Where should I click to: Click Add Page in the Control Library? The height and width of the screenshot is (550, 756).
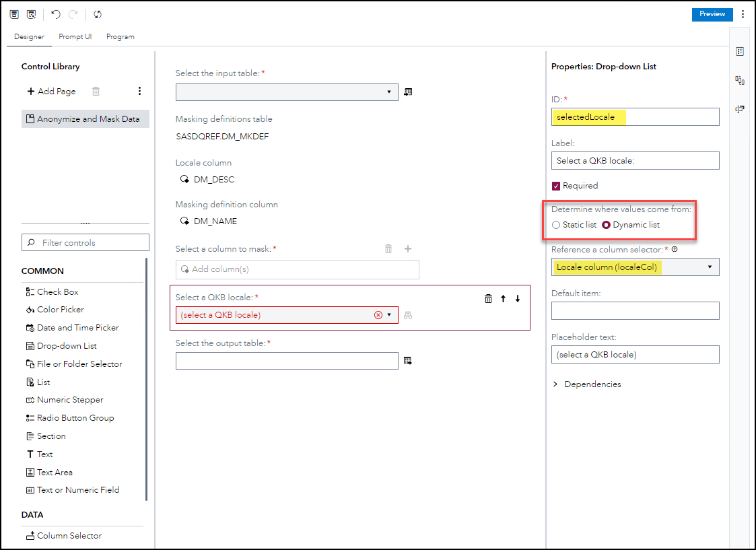51,91
